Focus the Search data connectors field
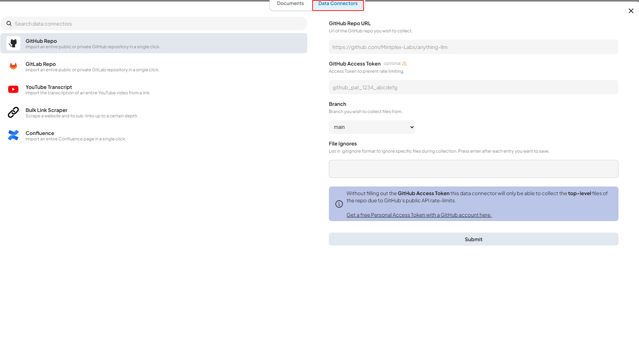Screen dimensions: 639x364 tap(154, 24)
